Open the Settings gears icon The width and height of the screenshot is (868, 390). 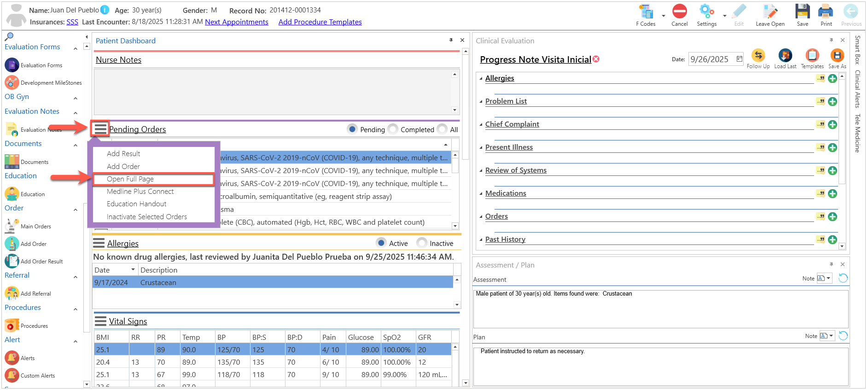pos(706,12)
